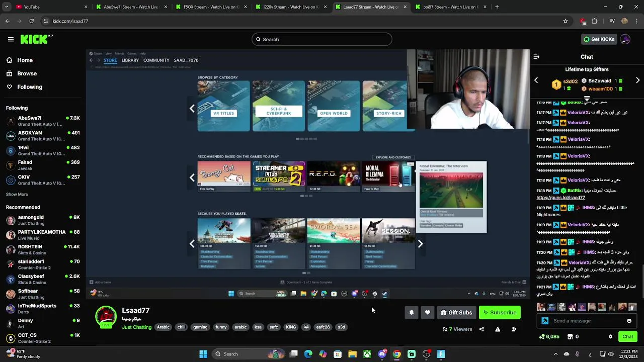Open browser extensions puzzle icon
644x362 pixels.
tap(595, 21)
